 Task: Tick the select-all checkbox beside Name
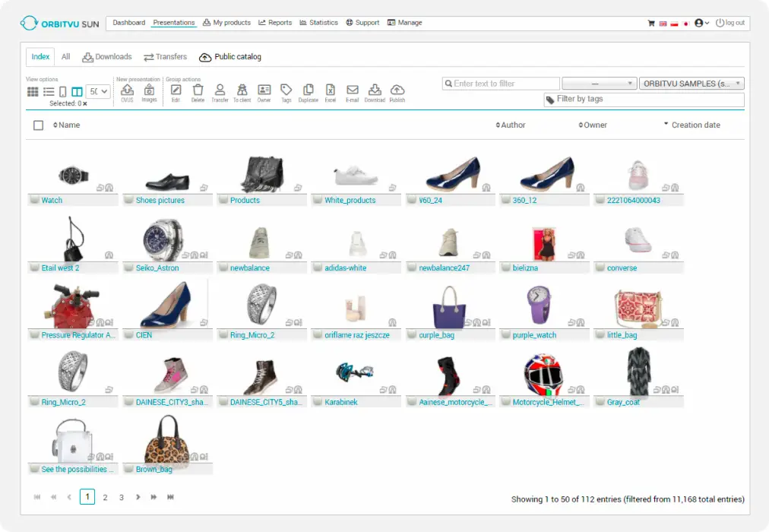coord(39,125)
